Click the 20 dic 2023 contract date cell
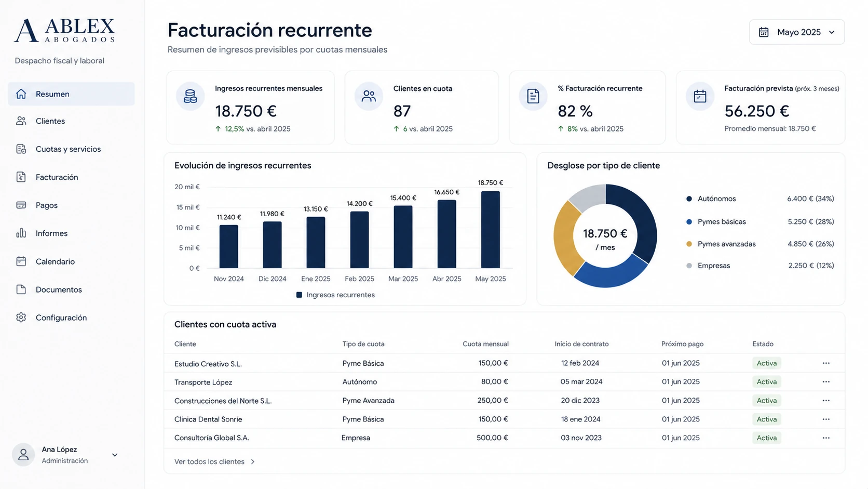Viewport: 868px width, 489px height. (x=580, y=401)
